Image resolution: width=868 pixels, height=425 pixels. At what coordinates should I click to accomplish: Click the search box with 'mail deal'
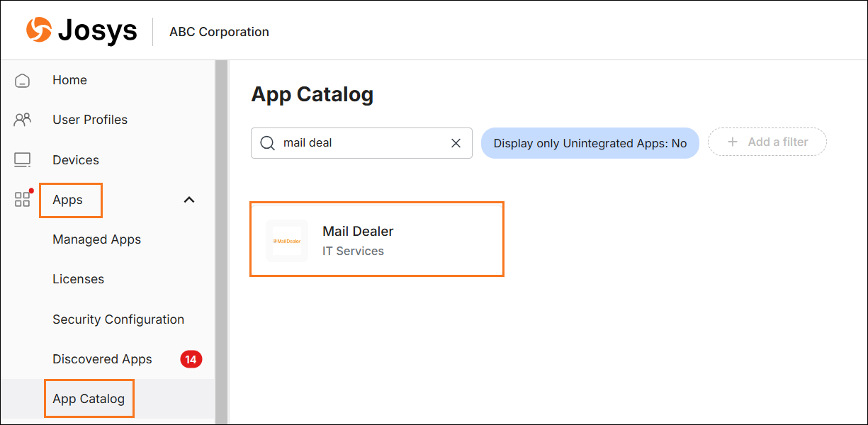click(361, 143)
